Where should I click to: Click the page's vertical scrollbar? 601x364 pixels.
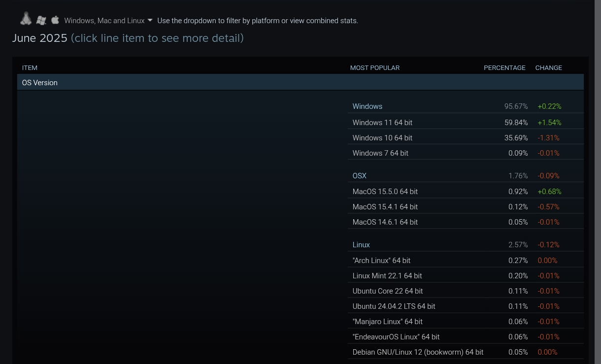(x=598, y=182)
